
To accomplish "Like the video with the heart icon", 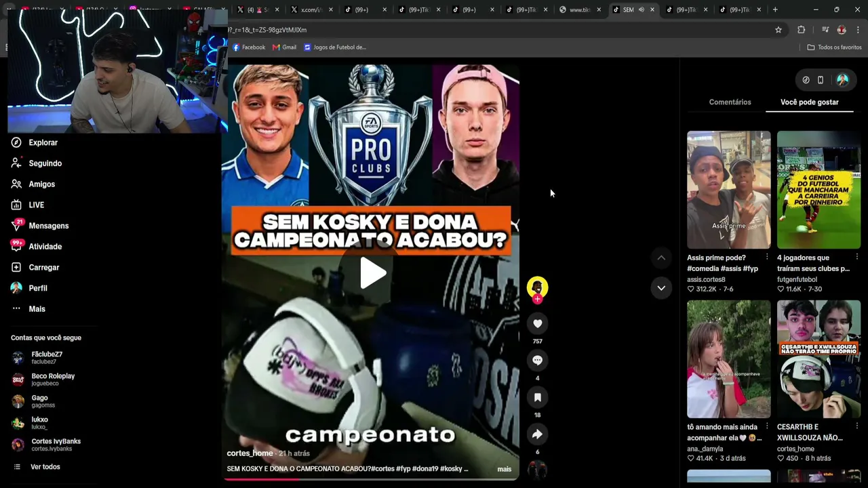I will [537, 324].
